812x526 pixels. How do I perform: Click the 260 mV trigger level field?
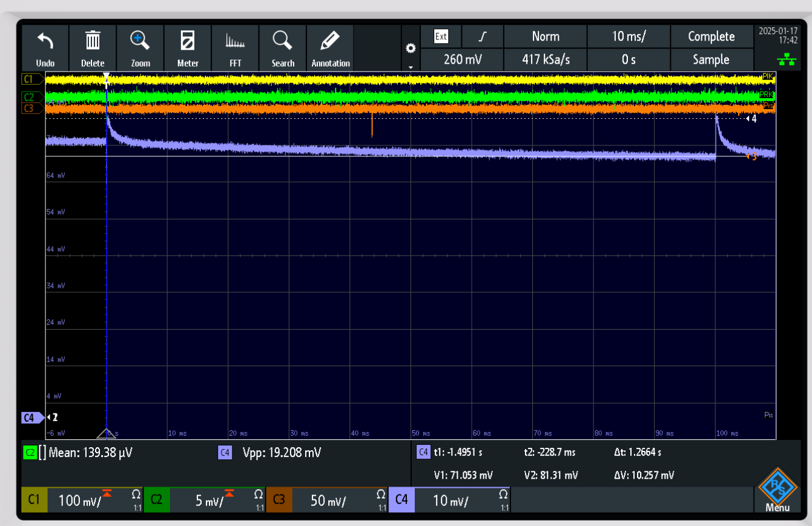[x=462, y=60]
